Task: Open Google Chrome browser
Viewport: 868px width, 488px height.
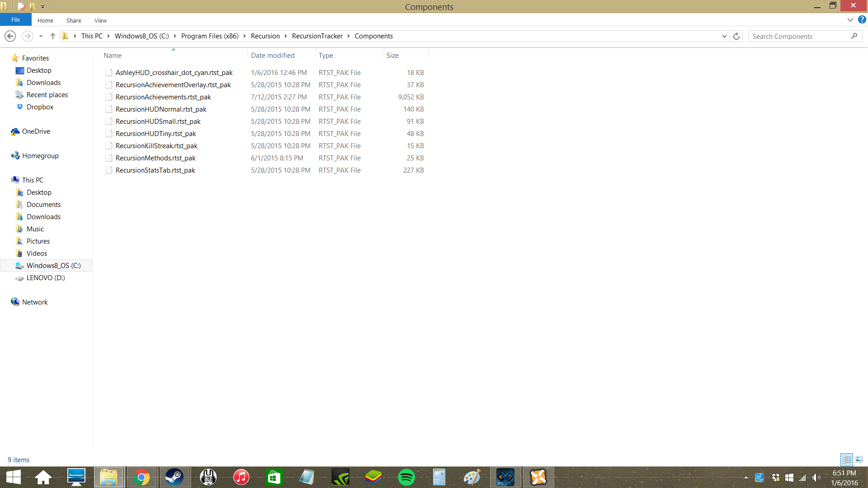Action: coord(142,477)
